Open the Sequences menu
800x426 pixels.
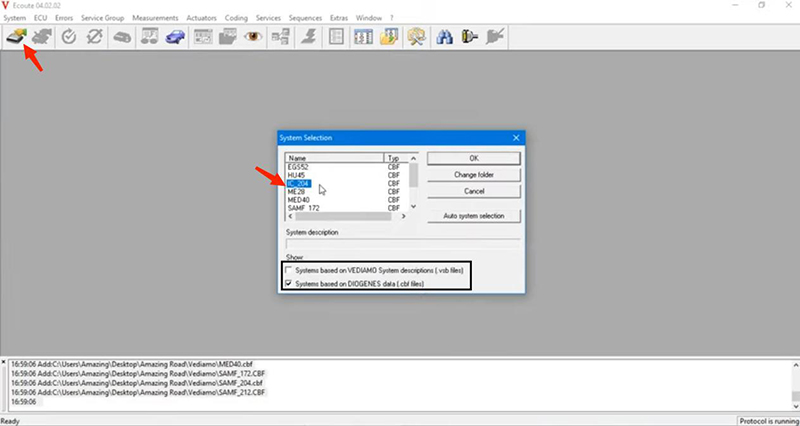pos(305,18)
